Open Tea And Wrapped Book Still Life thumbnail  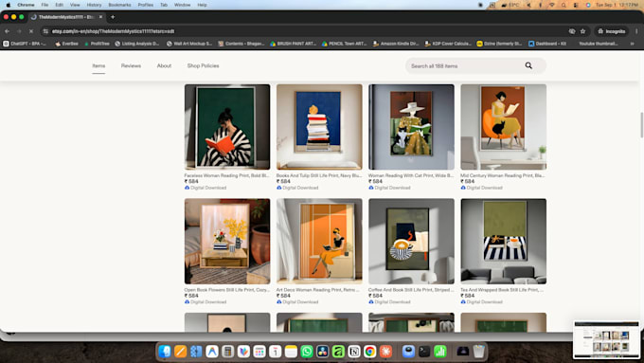[x=503, y=242]
